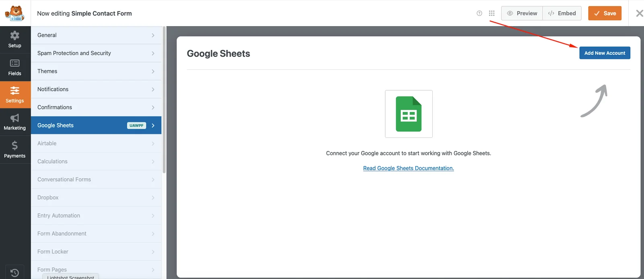Close the form builder with X
Viewport: 644px width, 279px height.
click(639, 13)
